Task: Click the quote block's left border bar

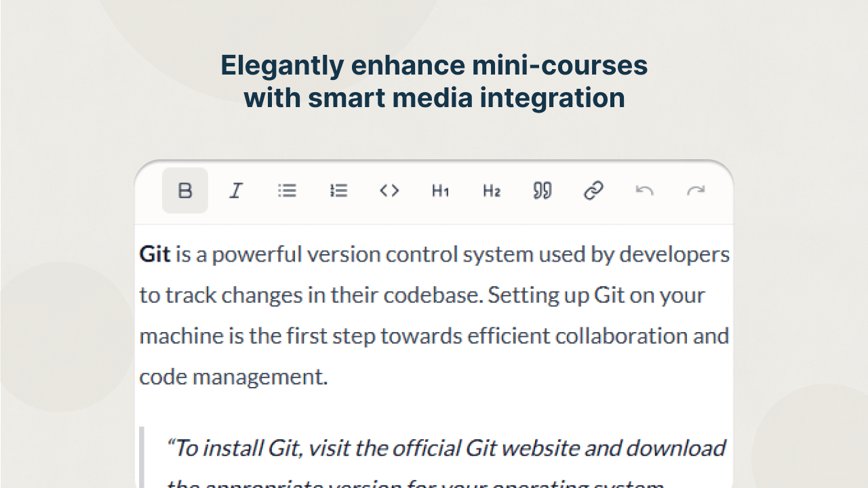Action: [x=143, y=457]
